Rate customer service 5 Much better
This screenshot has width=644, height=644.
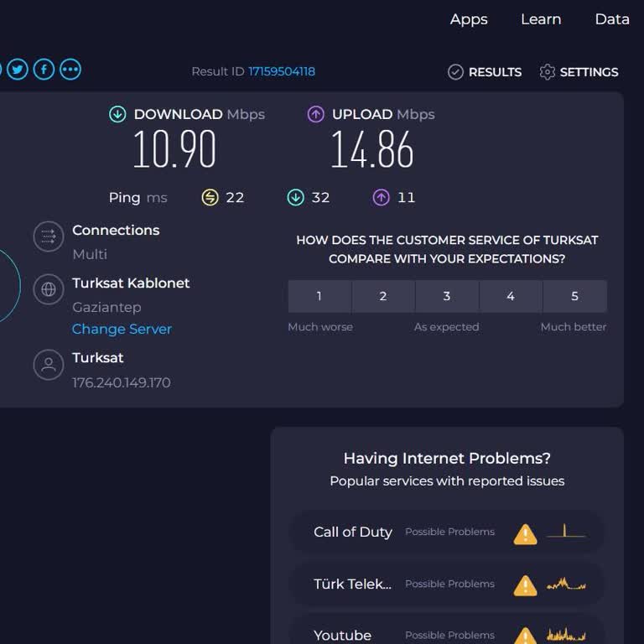tap(575, 296)
